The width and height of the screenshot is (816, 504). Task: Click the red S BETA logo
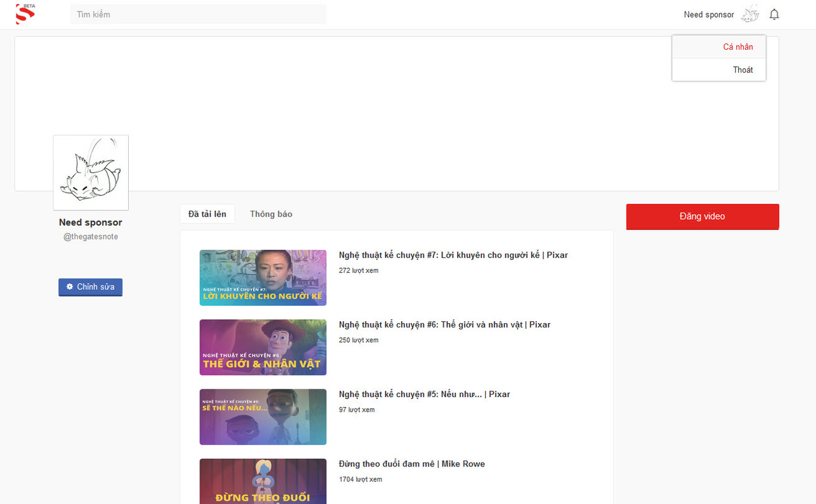click(x=25, y=14)
